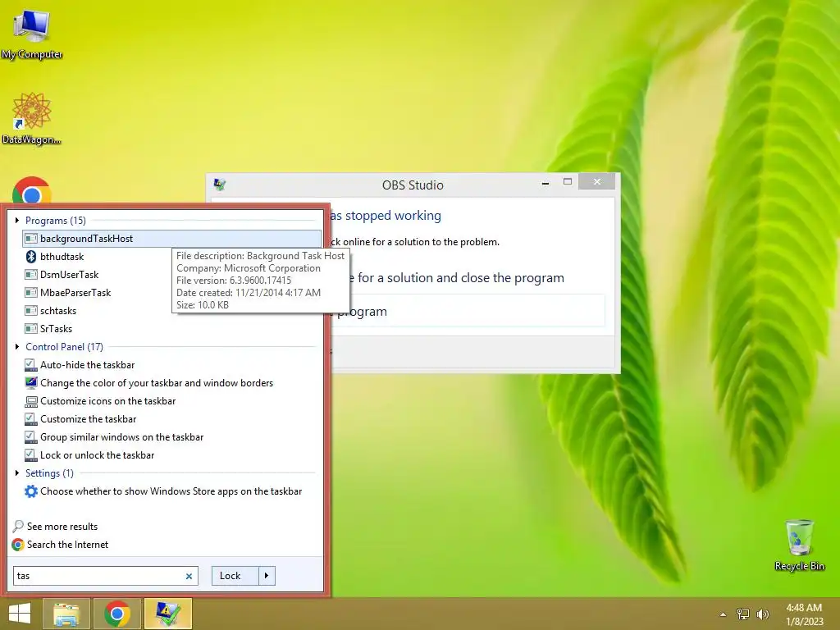Viewport: 840px width, 630px height.
Task: Collapse the Settings (1) group arrow
Action: 17,473
